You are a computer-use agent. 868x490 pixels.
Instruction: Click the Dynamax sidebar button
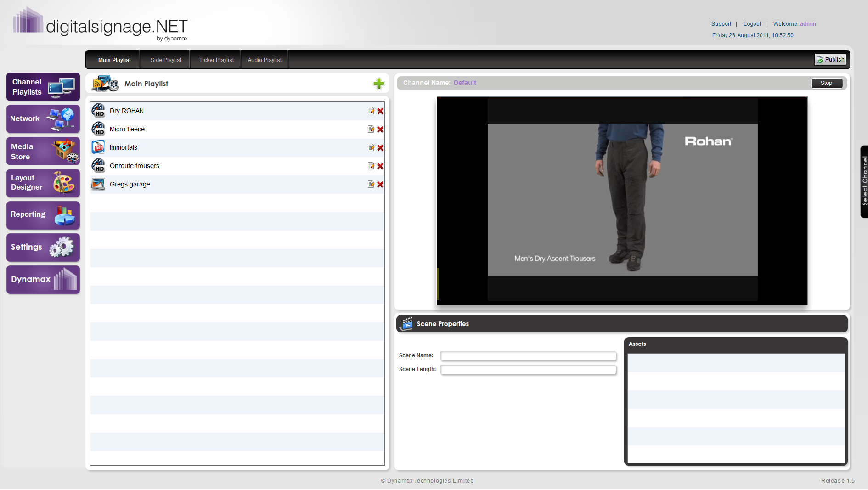(43, 280)
